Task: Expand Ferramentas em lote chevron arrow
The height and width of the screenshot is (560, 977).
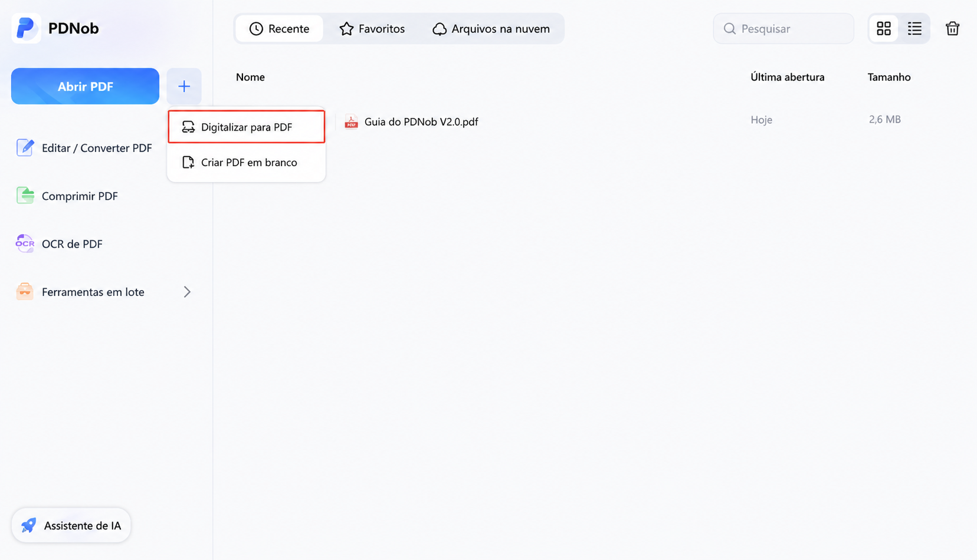Action: pyautogui.click(x=187, y=292)
